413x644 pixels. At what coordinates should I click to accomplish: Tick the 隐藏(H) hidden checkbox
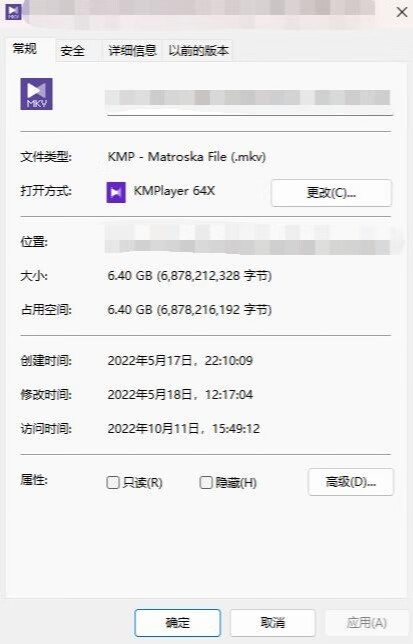[x=206, y=482]
